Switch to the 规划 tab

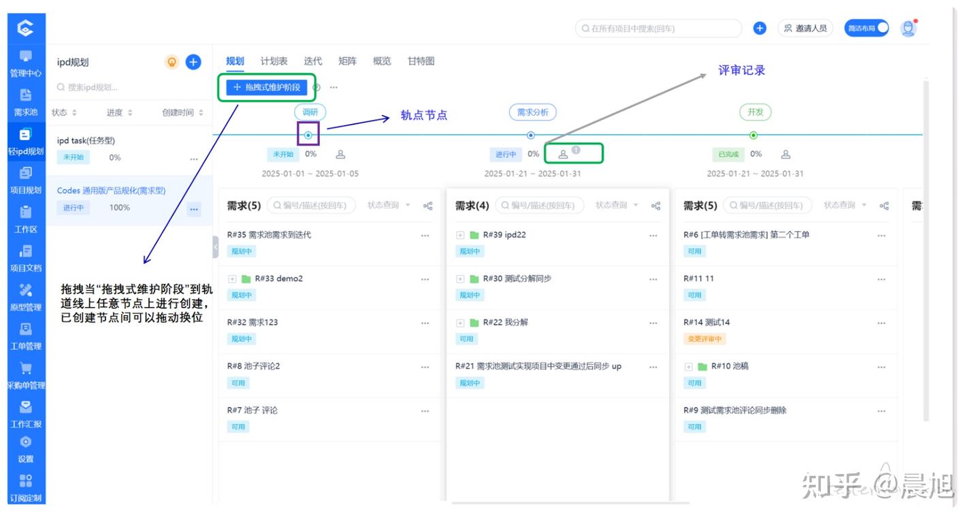point(235,61)
